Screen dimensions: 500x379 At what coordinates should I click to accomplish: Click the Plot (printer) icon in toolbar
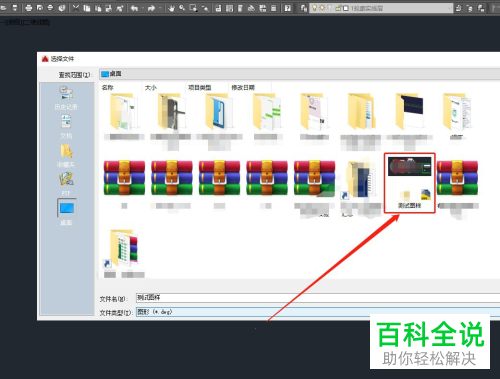click(x=29, y=8)
